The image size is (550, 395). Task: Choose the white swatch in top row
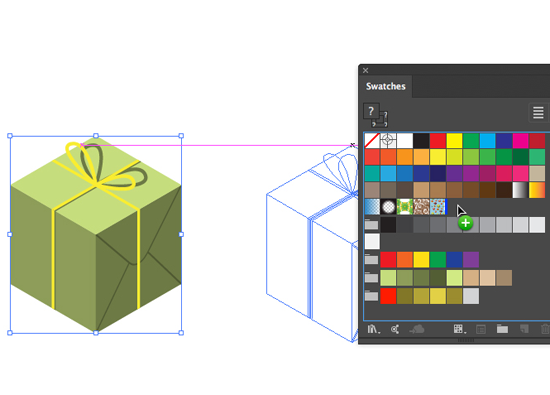[x=405, y=140]
